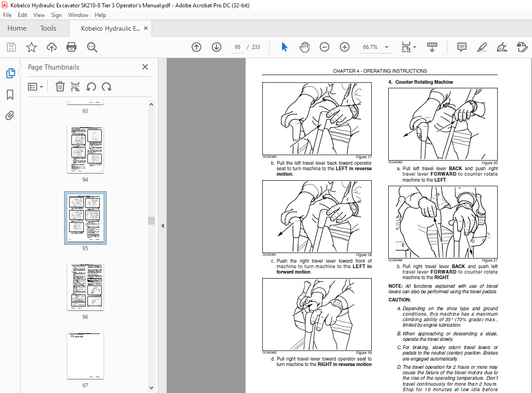Activate the Hand pan tool
Image resolution: width=532 pixels, height=393 pixels.
click(x=304, y=47)
